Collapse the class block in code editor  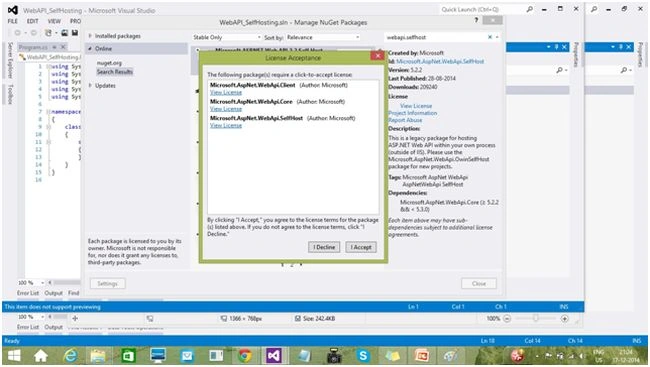pyautogui.click(x=49, y=127)
